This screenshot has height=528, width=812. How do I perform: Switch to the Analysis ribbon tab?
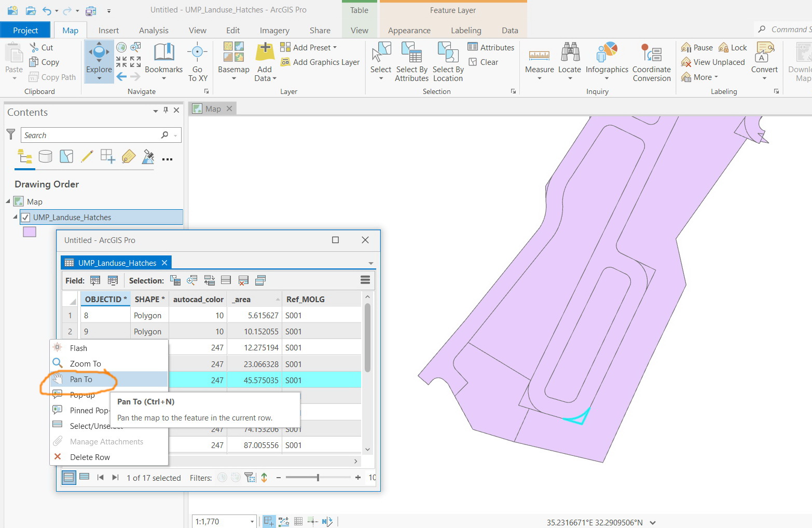pos(154,31)
